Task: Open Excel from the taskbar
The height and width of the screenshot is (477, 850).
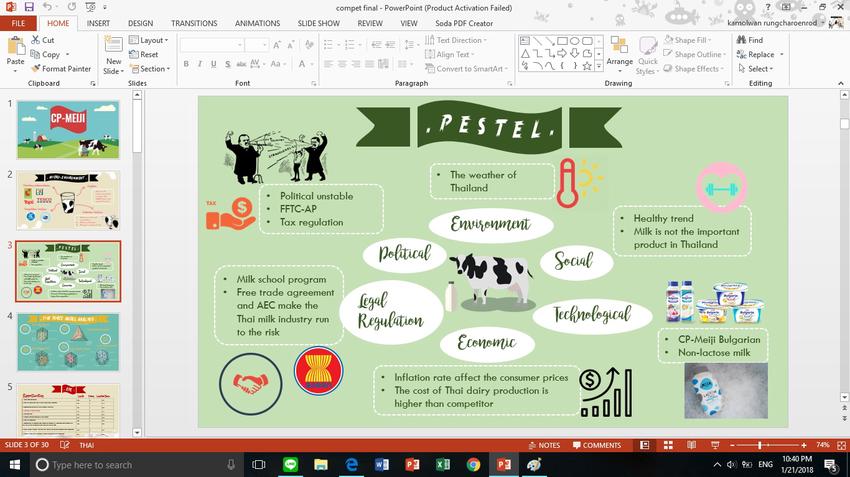Action: pos(443,465)
